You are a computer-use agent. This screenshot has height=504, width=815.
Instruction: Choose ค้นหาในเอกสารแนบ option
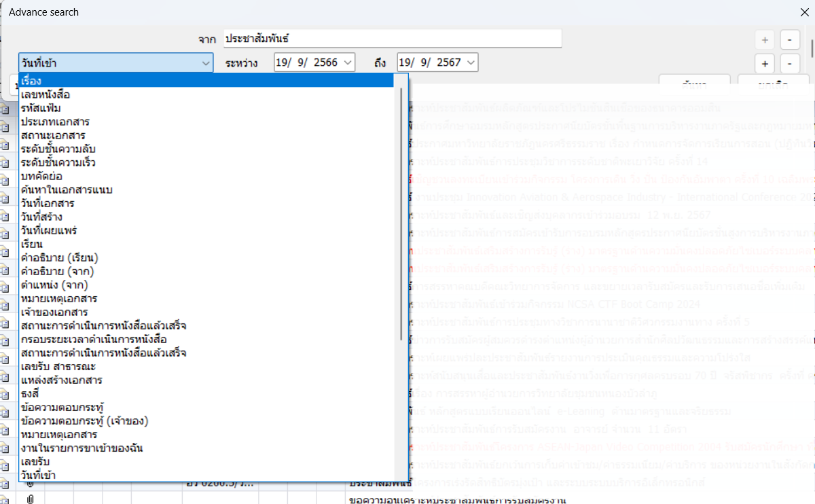click(x=206, y=190)
